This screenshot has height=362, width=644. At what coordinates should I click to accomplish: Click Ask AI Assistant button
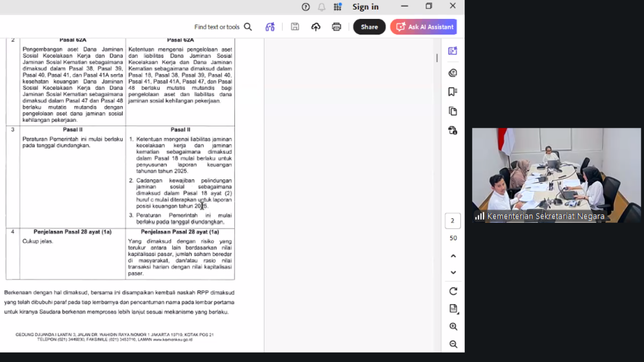[424, 27]
